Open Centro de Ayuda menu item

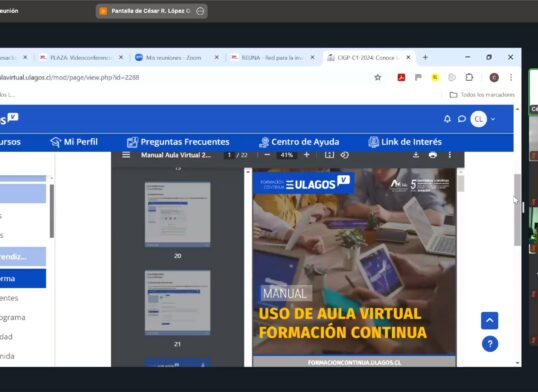coord(299,142)
